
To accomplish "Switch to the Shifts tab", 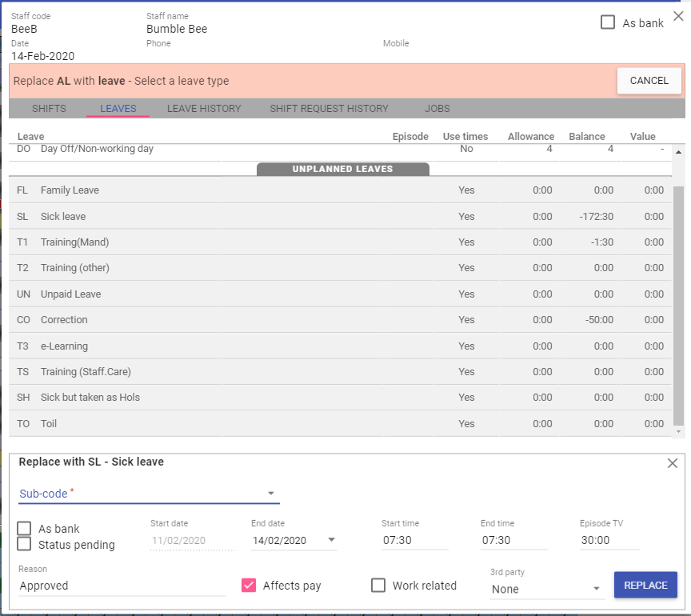I will point(49,109).
